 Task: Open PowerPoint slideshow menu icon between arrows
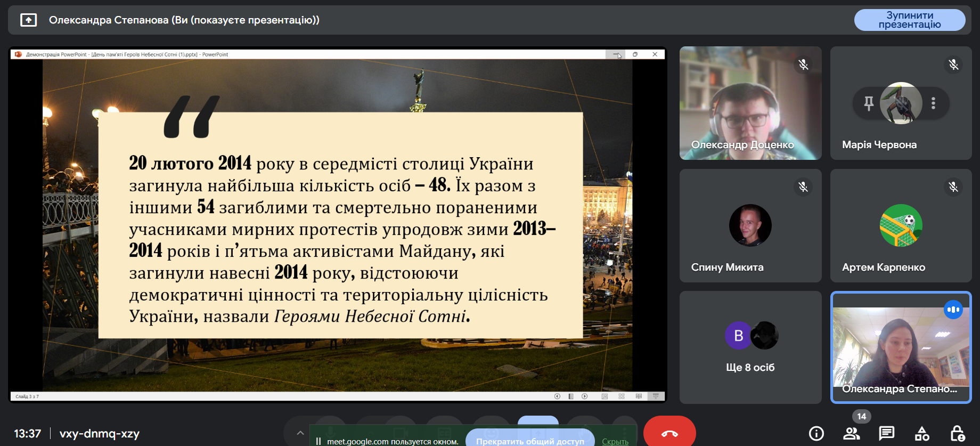(571, 396)
